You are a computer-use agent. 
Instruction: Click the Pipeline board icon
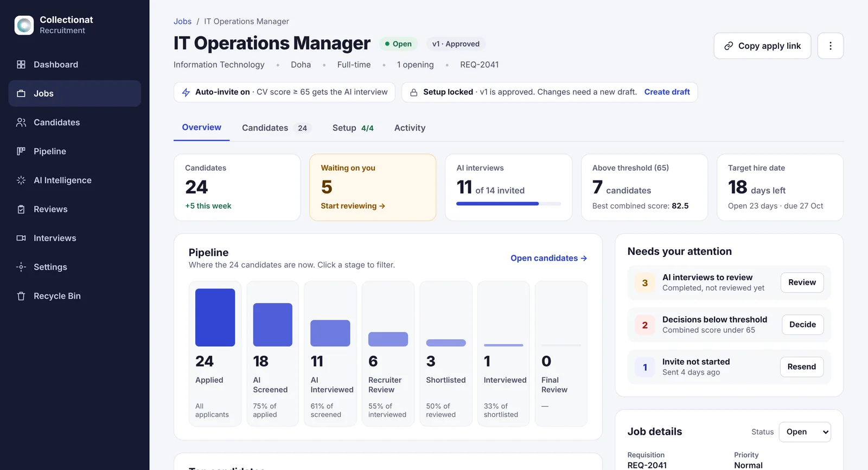[x=21, y=151]
